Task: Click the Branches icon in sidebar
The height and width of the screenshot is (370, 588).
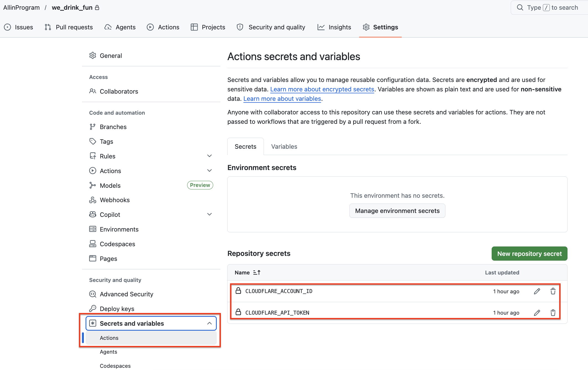Action: coord(92,127)
